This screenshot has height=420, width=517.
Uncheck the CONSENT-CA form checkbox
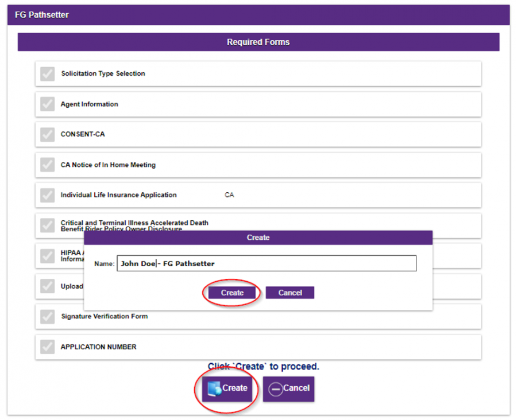[x=47, y=134]
